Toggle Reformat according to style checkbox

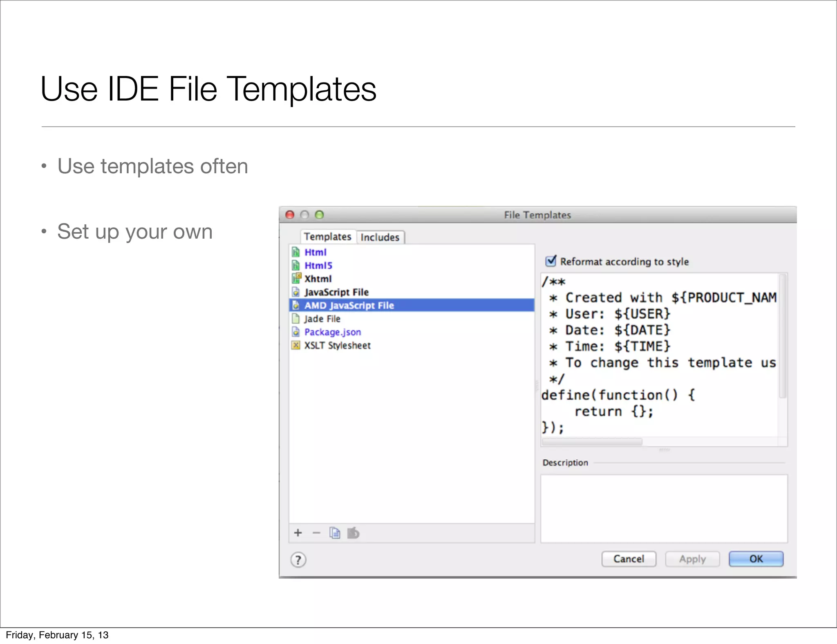click(x=551, y=261)
